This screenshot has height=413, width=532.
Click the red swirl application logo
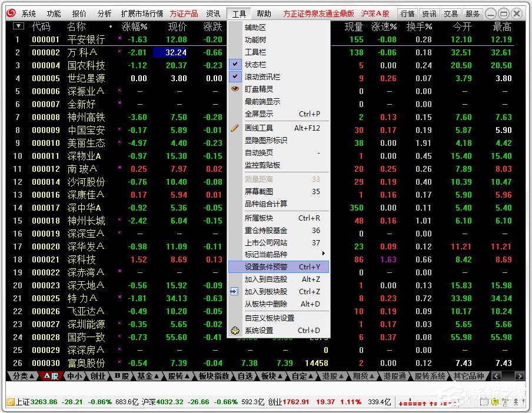tap(11, 13)
